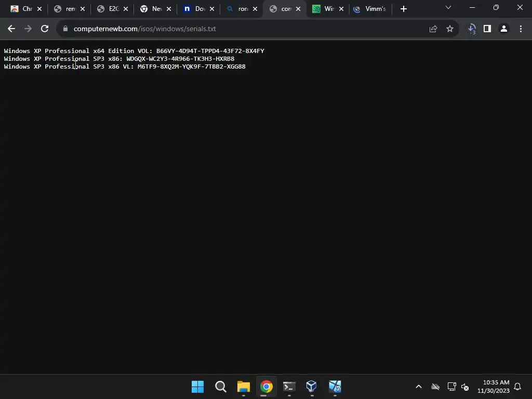Switch to the Vimm's tab
The height and width of the screenshot is (399, 532).
pos(370,9)
